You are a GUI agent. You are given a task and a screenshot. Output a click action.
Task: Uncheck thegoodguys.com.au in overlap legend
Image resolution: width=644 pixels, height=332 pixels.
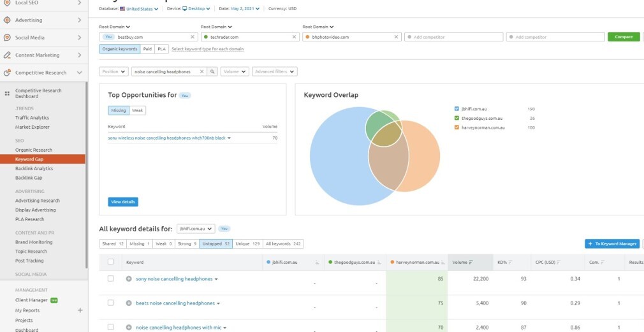(x=457, y=118)
